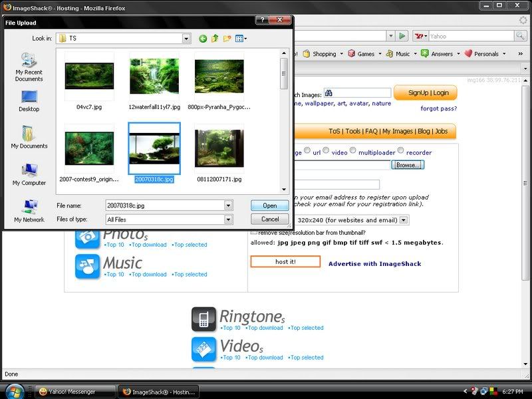The width and height of the screenshot is (532, 399).
Task: Open the View Menu icon in File Upload
Action: point(241,39)
